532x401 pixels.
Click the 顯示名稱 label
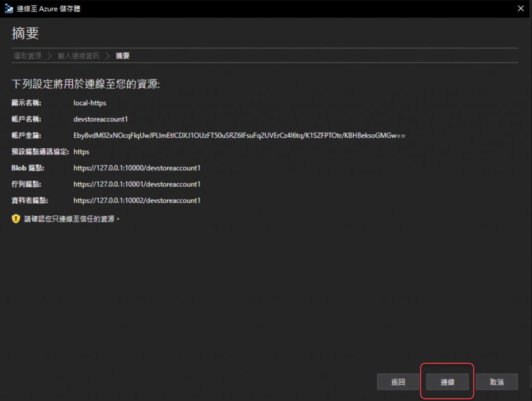(26, 103)
